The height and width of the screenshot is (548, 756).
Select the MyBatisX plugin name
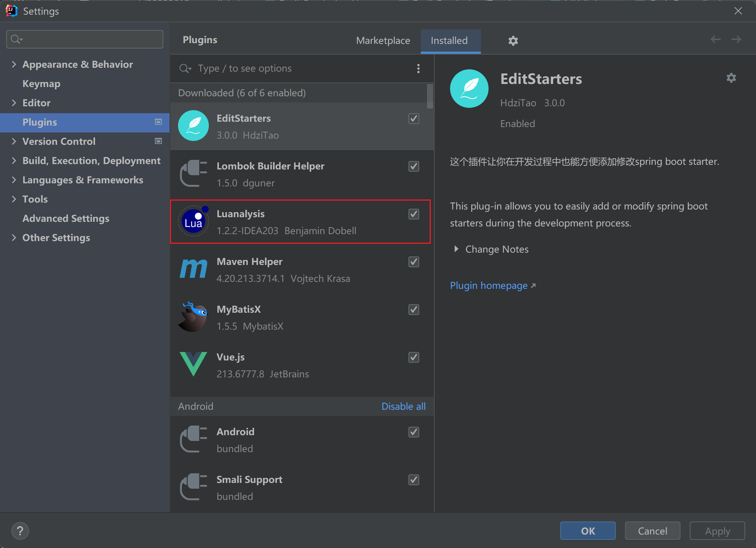pyautogui.click(x=239, y=309)
